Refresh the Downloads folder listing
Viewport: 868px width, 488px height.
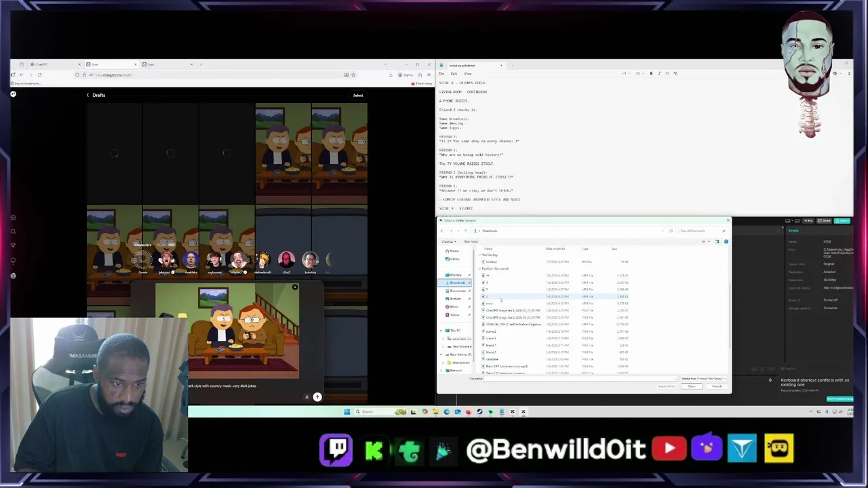tap(671, 230)
